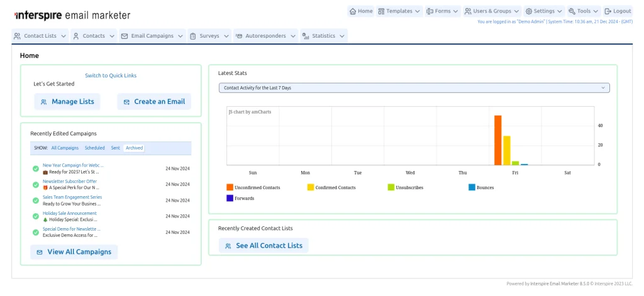Image resolution: width=644 pixels, height=296 pixels.
Task: Show Sent campaigns filter
Action: [x=116, y=148]
